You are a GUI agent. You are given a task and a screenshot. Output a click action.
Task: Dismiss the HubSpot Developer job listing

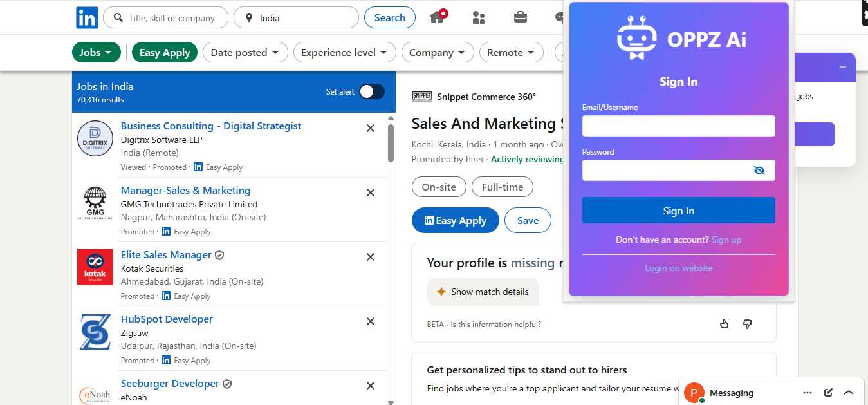pos(371,321)
